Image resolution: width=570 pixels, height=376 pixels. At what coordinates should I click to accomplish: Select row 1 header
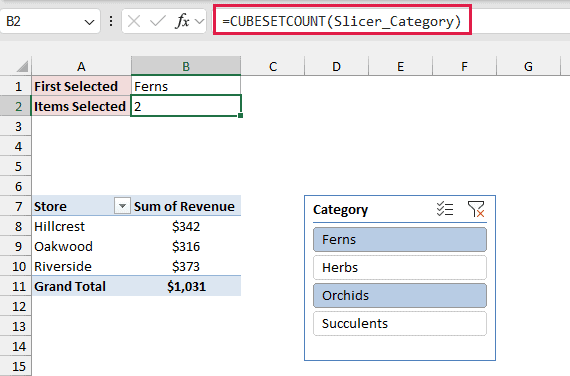16,87
